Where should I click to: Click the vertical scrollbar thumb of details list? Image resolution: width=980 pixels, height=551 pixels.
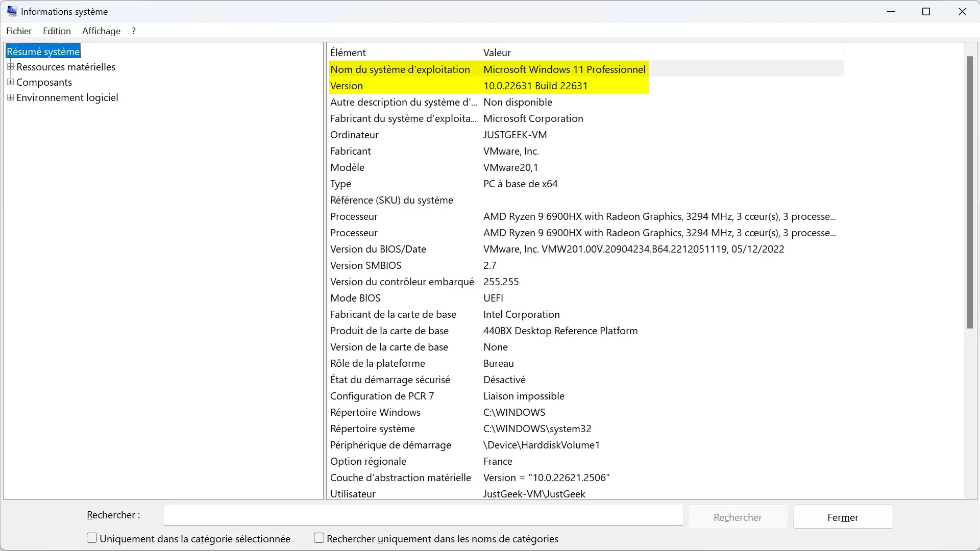pos(970,192)
